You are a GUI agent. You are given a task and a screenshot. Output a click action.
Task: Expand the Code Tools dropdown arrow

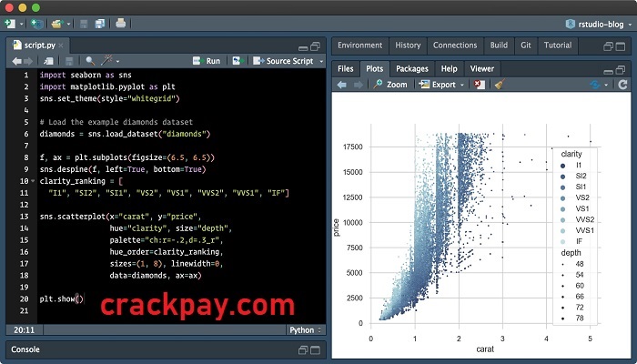(117, 62)
